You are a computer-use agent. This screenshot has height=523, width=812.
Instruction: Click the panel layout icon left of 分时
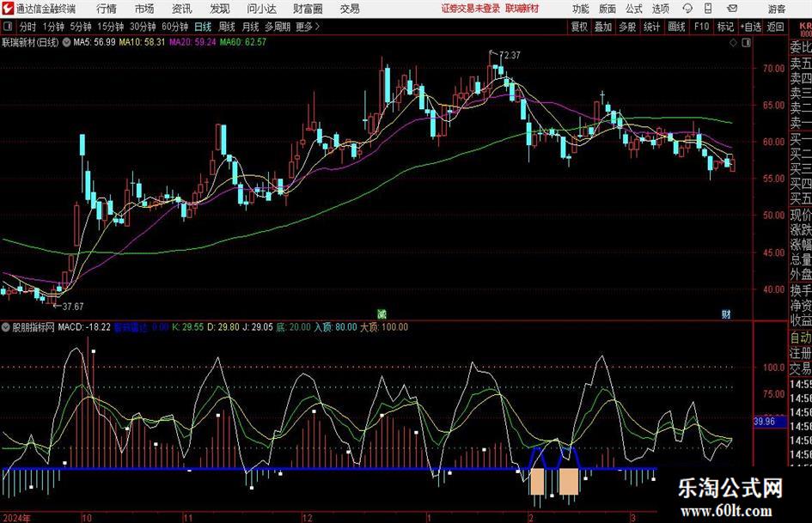pos(9,27)
